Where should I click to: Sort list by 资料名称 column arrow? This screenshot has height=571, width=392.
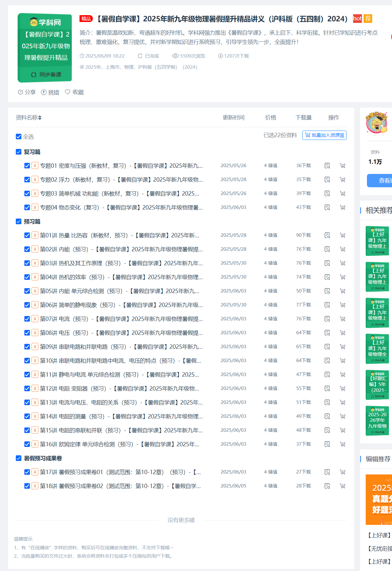(40, 118)
